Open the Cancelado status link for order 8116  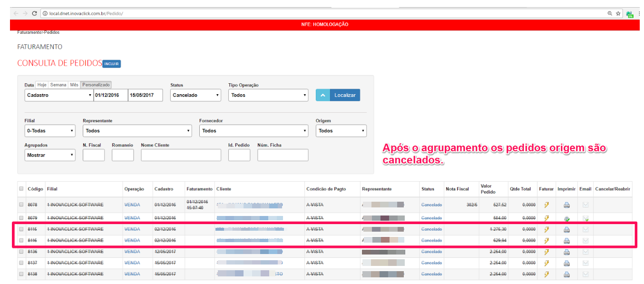click(x=431, y=241)
